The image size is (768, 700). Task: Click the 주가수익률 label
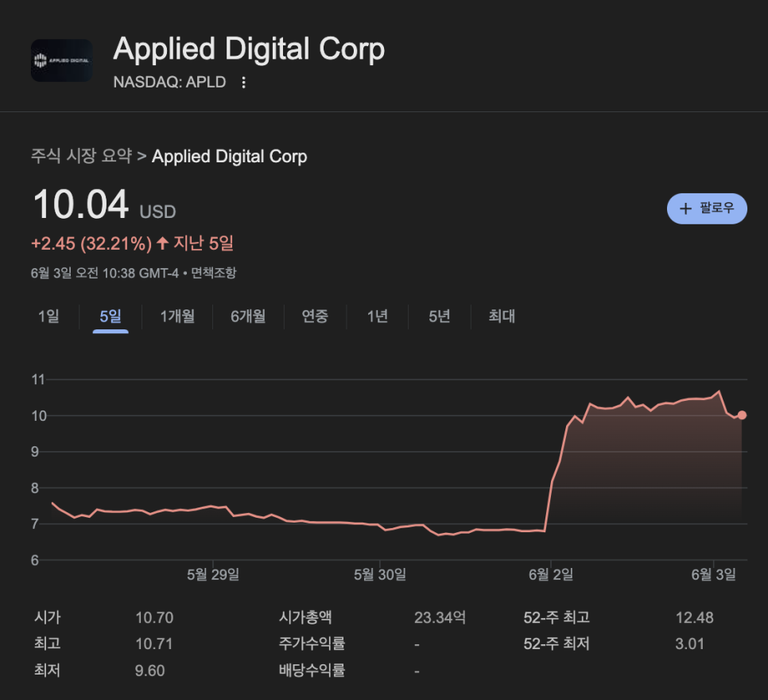[312, 644]
